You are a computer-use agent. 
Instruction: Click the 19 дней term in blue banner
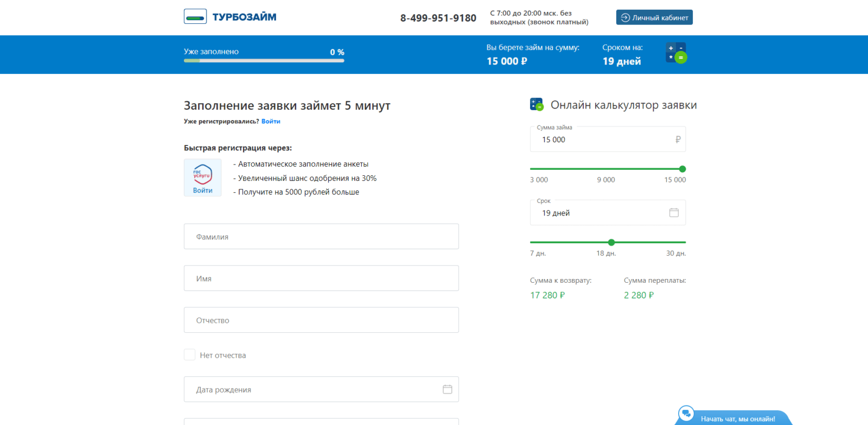pyautogui.click(x=622, y=61)
